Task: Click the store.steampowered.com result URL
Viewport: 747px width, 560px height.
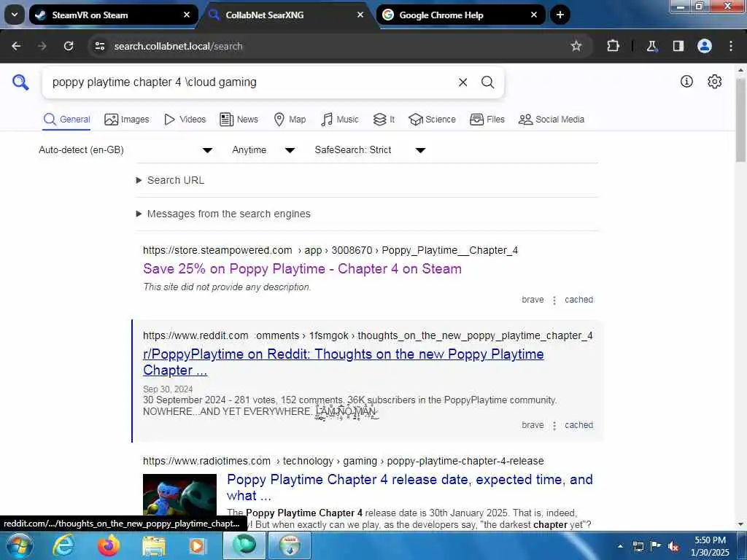Action: click(330, 251)
